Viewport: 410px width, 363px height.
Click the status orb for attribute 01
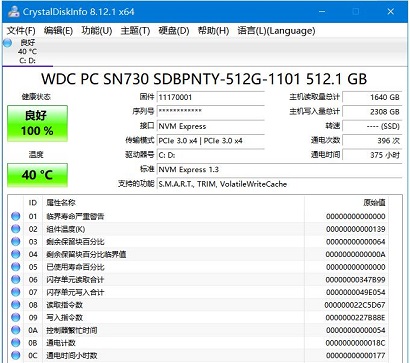tap(16, 216)
